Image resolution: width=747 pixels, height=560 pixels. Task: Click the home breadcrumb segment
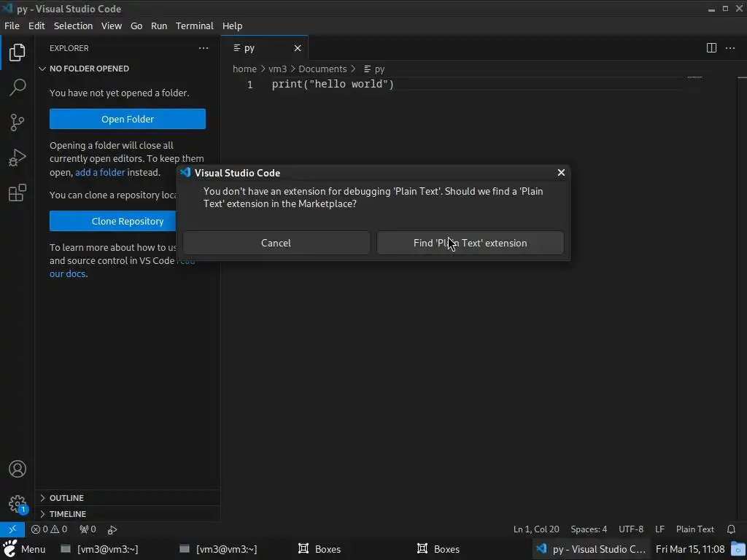[x=244, y=69]
